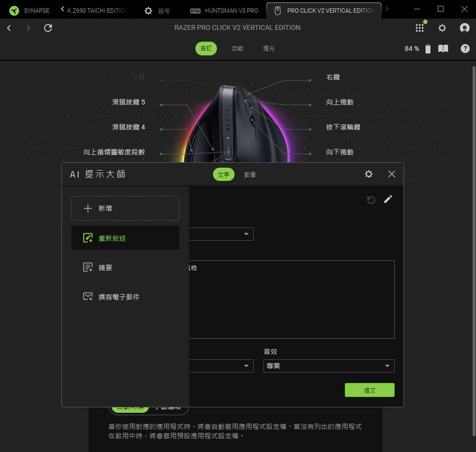
Task: Click the pencil edit icon
Action: point(388,199)
